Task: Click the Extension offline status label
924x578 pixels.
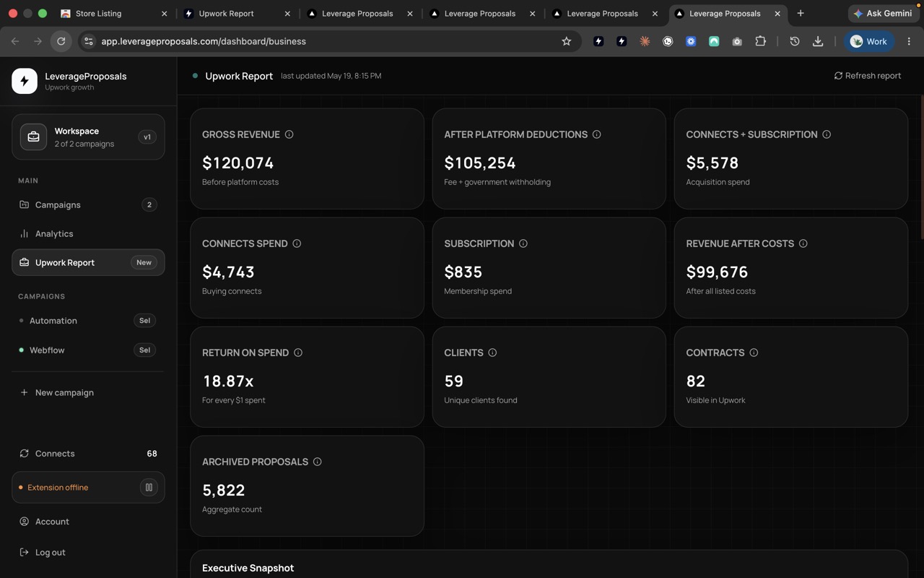Action: click(x=58, y=488)
